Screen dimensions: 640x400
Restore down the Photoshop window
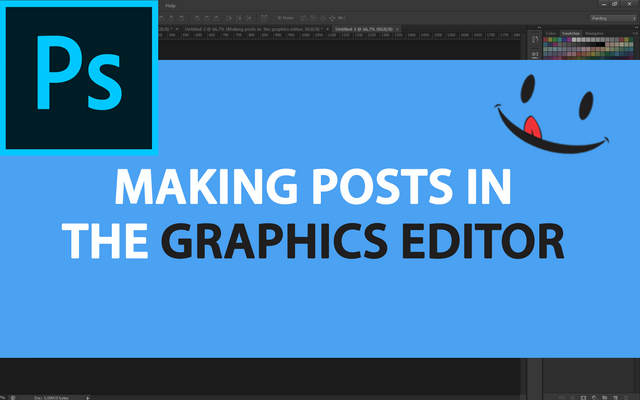coord(615,4)
